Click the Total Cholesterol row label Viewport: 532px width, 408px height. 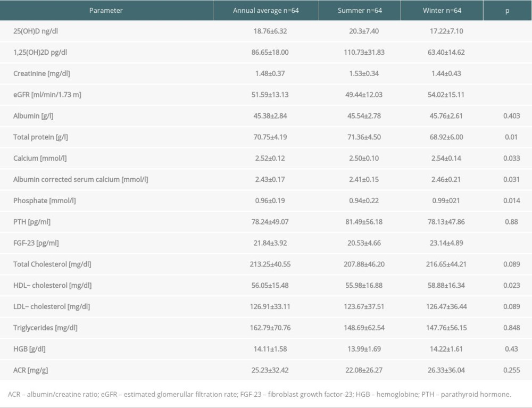point(48,264)
